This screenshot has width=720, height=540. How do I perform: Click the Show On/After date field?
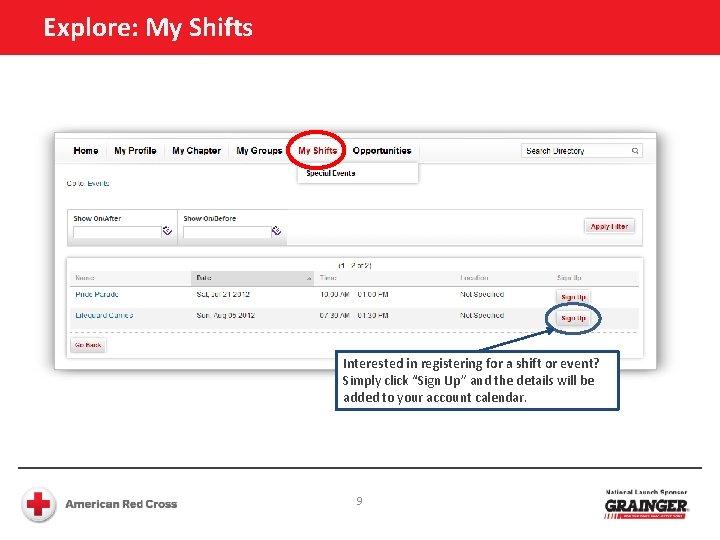point(117,232)
